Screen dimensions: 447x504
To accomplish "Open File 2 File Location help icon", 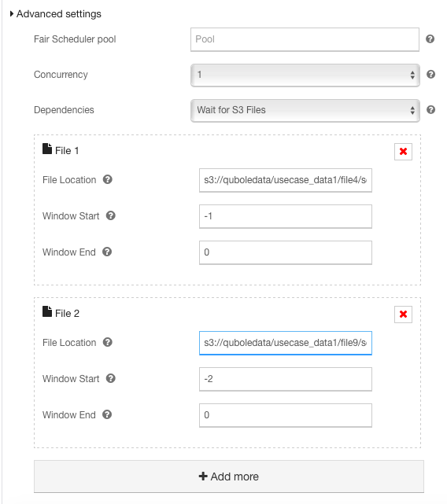I will pyautogui.click(x=108, y=342).
